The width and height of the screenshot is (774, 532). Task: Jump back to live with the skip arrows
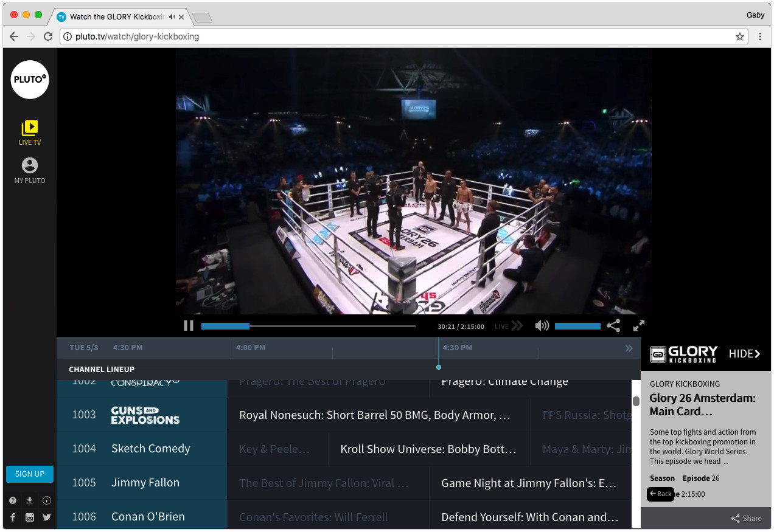coord(517,326)
